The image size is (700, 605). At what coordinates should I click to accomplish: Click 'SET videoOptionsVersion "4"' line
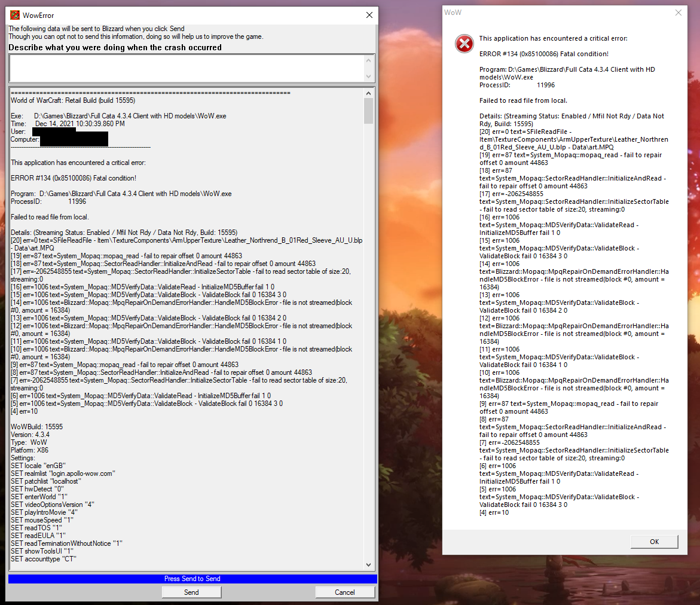52,505
